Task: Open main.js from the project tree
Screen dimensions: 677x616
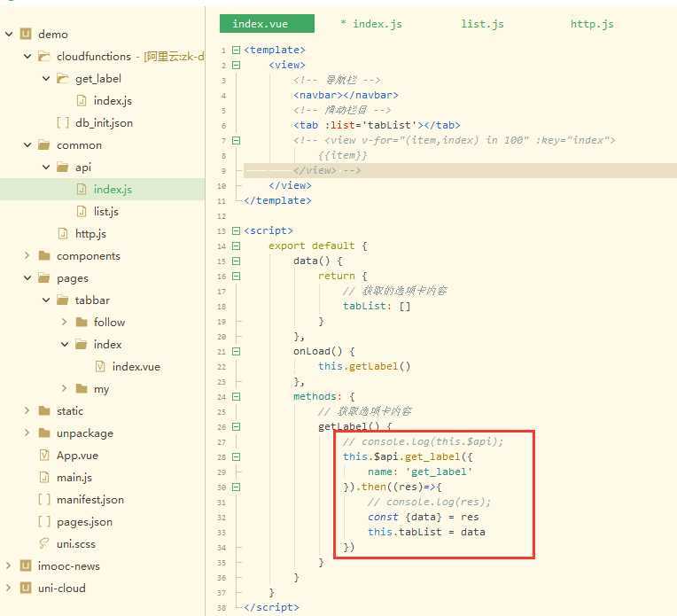Action: click(x=74, y=477)
